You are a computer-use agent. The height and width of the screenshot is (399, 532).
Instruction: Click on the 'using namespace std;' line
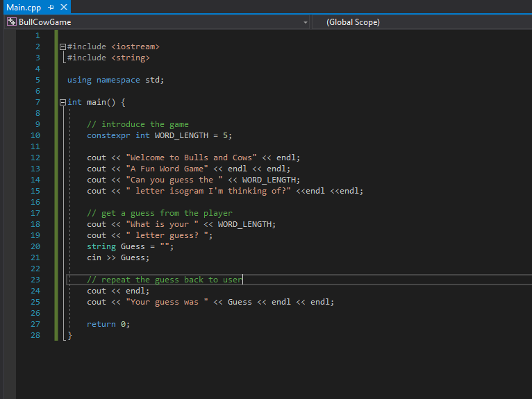(115, 80)
